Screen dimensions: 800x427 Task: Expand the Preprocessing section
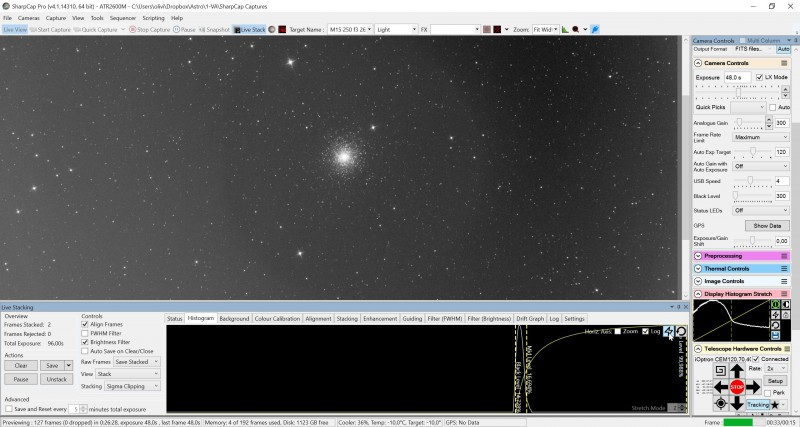coord(698,256)
